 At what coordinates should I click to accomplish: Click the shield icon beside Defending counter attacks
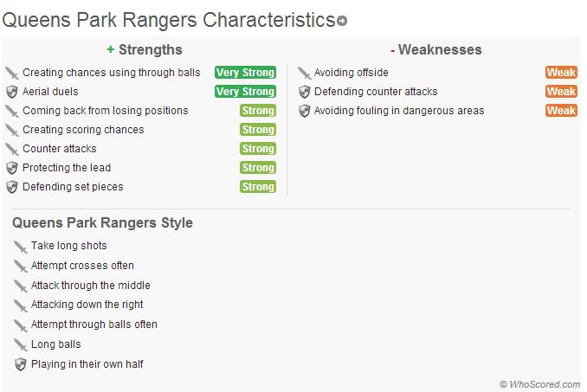305,92
